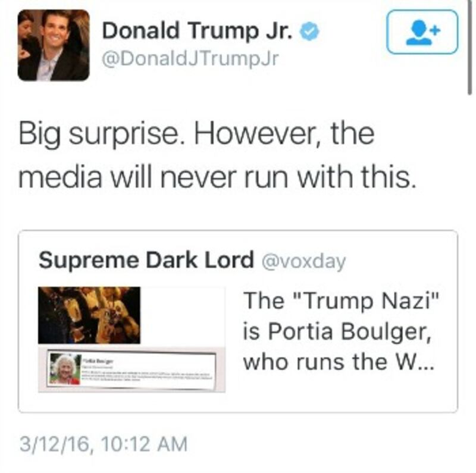This screenshot has height=473, width=476.
Task: Open Donald Trump Jr.'s profile avatar
Action: pos(54,45)
